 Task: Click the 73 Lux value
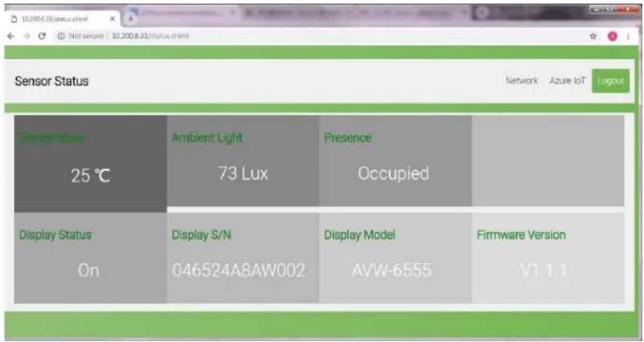tap(243, 173)
